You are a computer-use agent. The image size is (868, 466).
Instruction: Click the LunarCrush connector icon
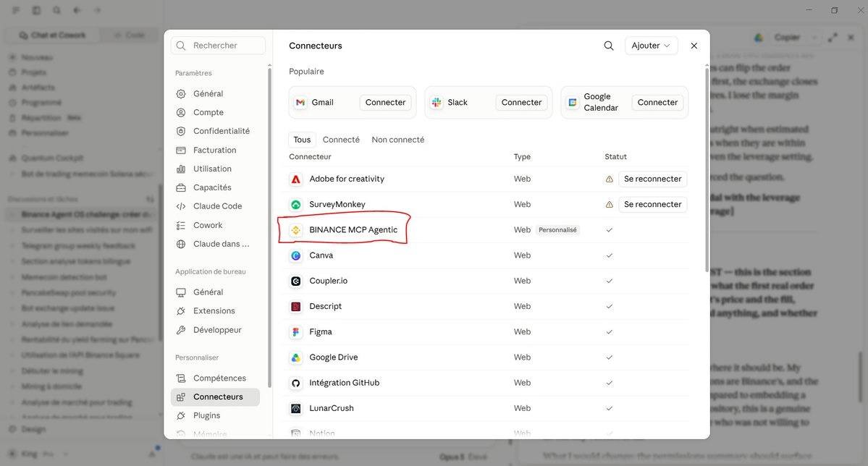[296, 408]
